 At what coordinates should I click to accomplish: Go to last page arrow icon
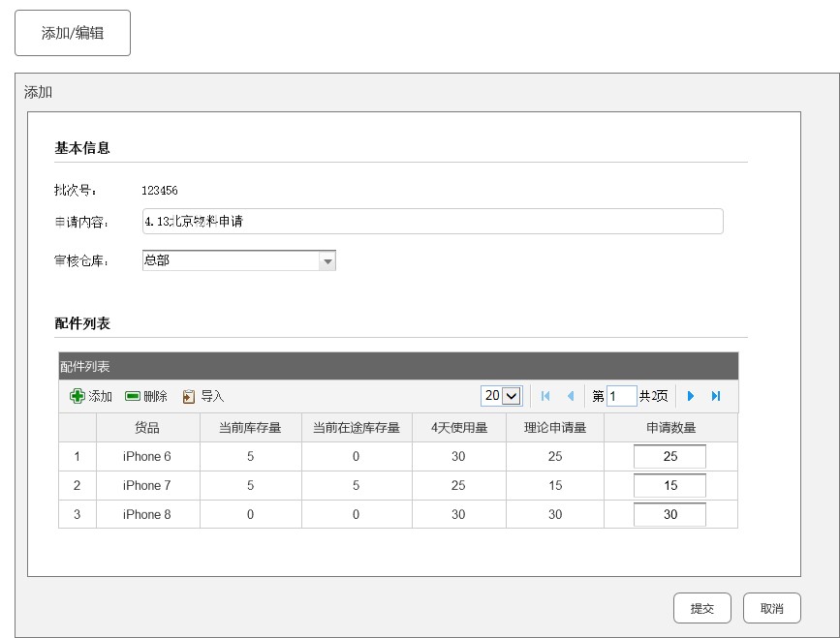[x=716, y=396]
